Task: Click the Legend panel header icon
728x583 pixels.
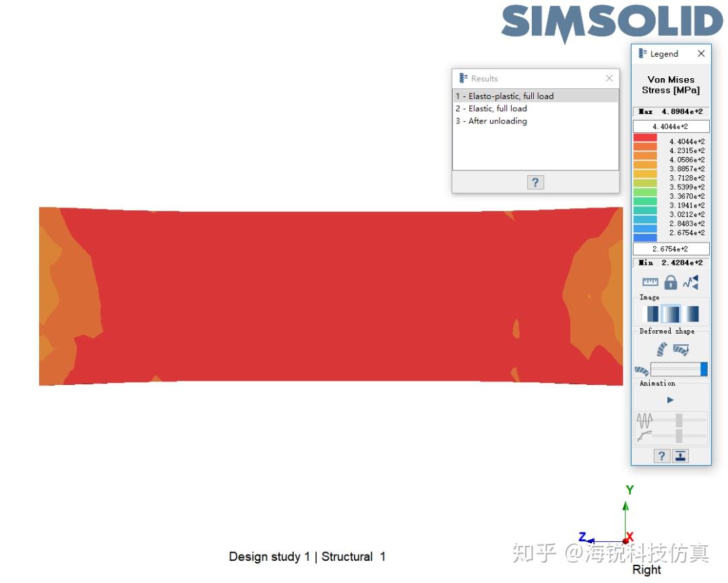Action: pyautogui.click(x=641, y=54)
